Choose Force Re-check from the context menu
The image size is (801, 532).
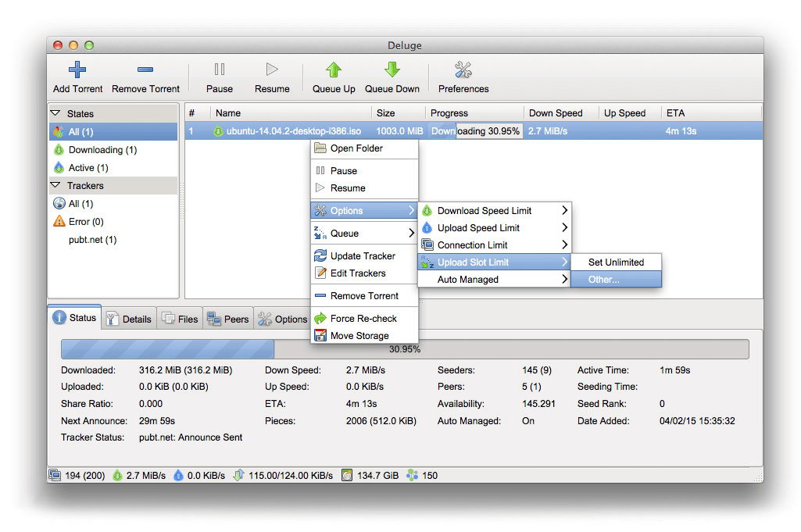click(x=364, y=318)
